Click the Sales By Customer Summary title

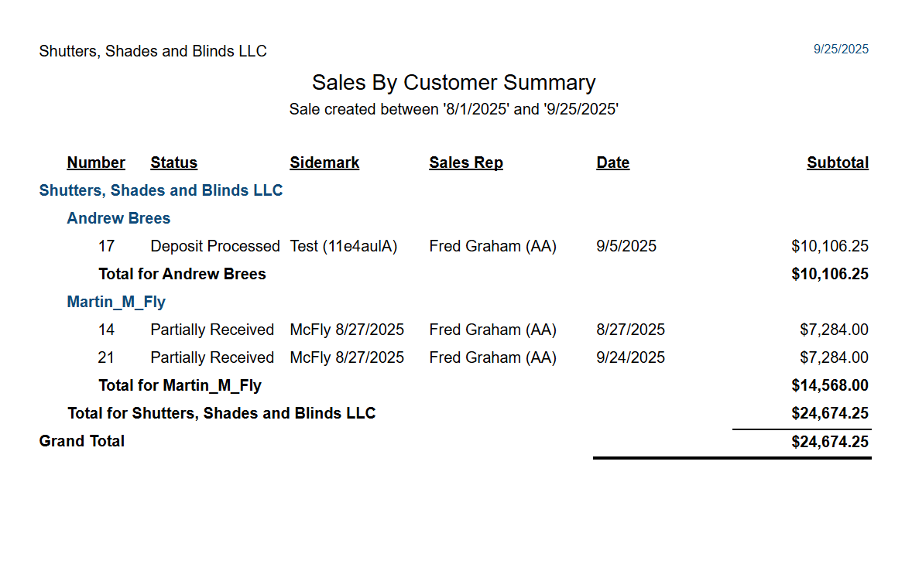pyautogui.click(x=454, y=83)
